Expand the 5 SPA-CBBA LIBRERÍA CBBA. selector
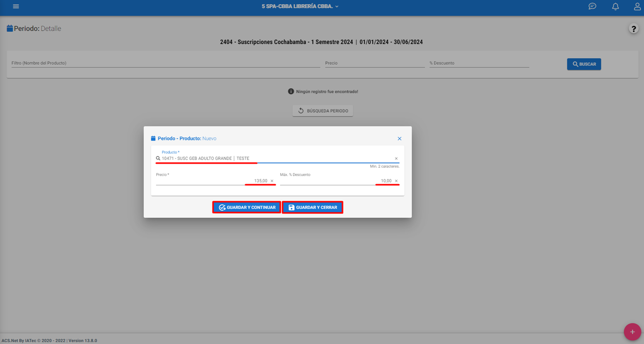Screen dimensions: 644x344 (300, 6)
